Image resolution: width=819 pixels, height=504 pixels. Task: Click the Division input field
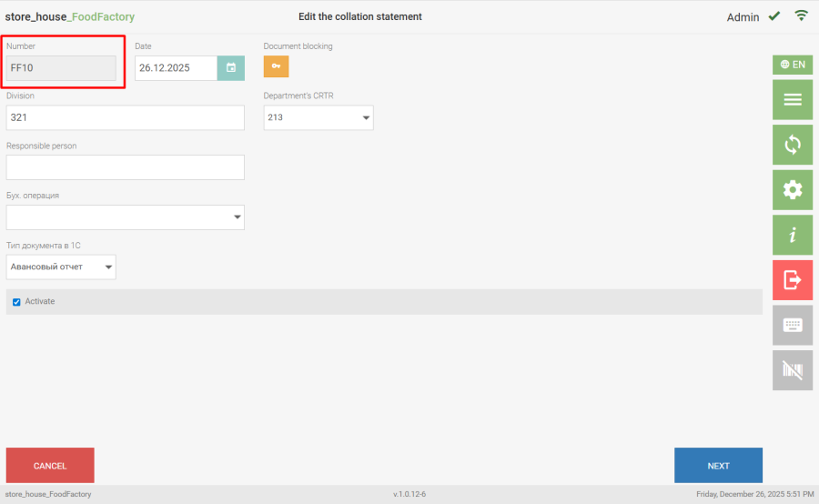tap(125, 117)
